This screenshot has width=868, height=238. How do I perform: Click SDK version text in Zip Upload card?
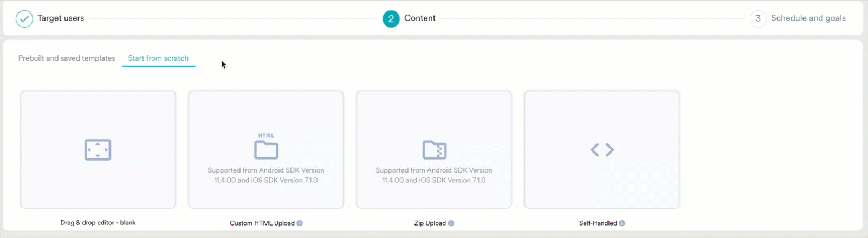(434, 175)
